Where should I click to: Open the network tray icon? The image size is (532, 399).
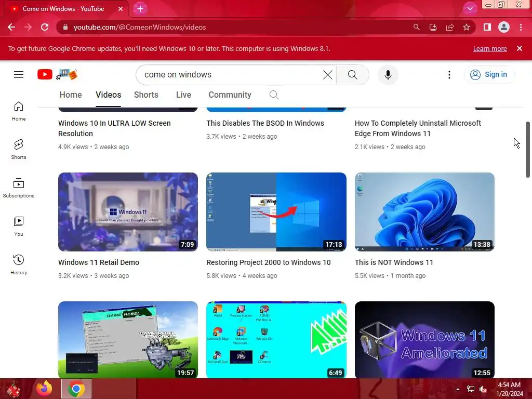471,389
